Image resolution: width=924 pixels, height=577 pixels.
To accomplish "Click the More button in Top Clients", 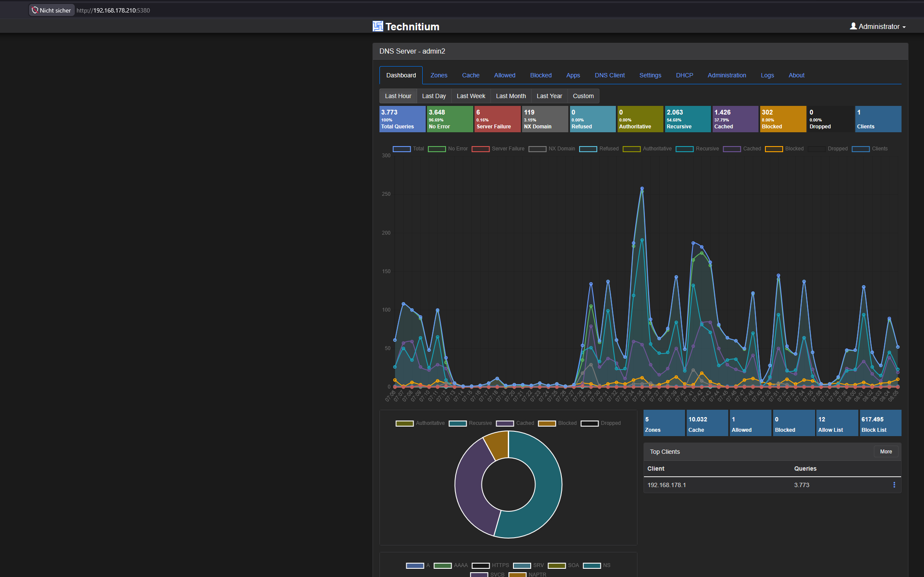I will pos(886,452).
